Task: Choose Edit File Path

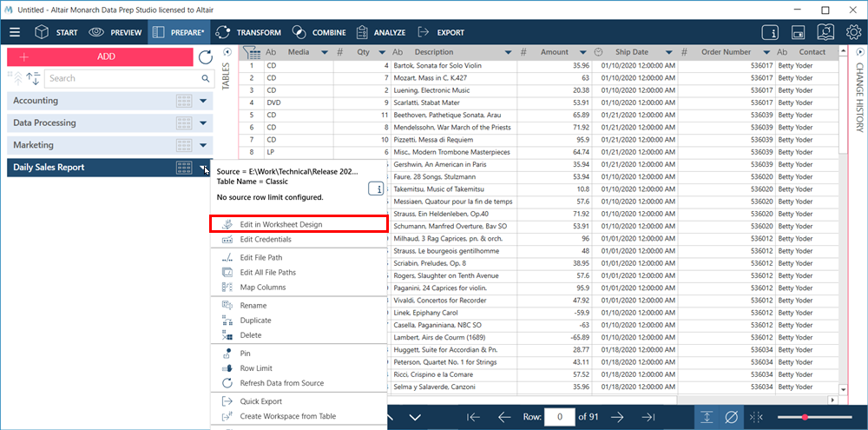Action: (x=299, y=257)
